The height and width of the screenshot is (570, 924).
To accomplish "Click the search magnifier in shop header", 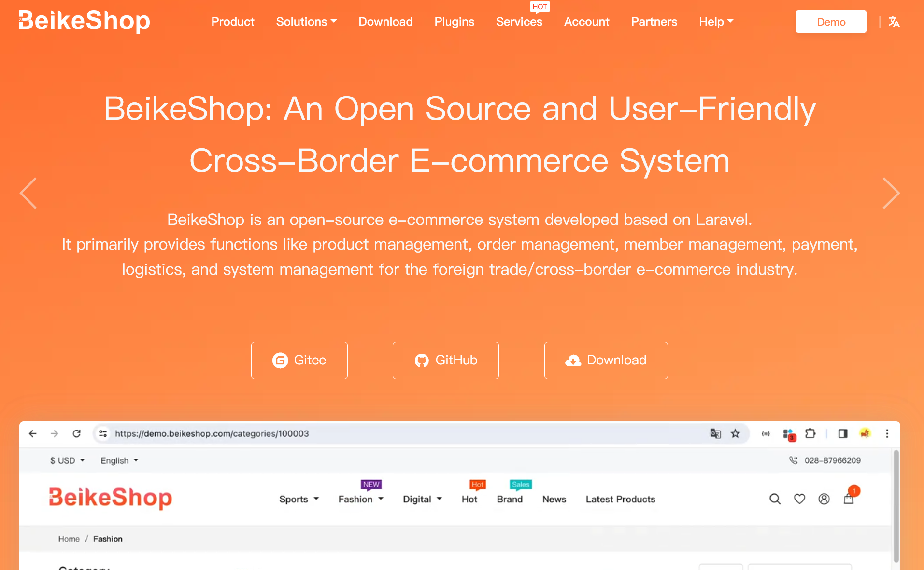I will [x=775, y=499].
